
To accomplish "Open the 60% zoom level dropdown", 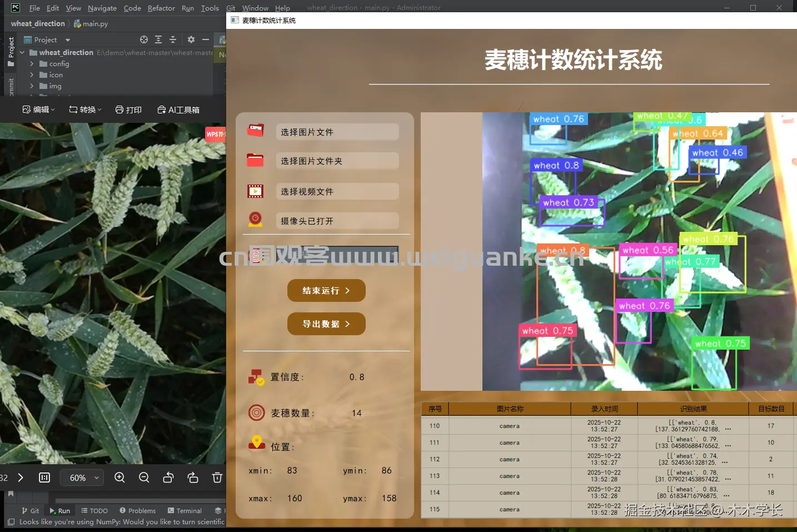I will pos(82,478).
